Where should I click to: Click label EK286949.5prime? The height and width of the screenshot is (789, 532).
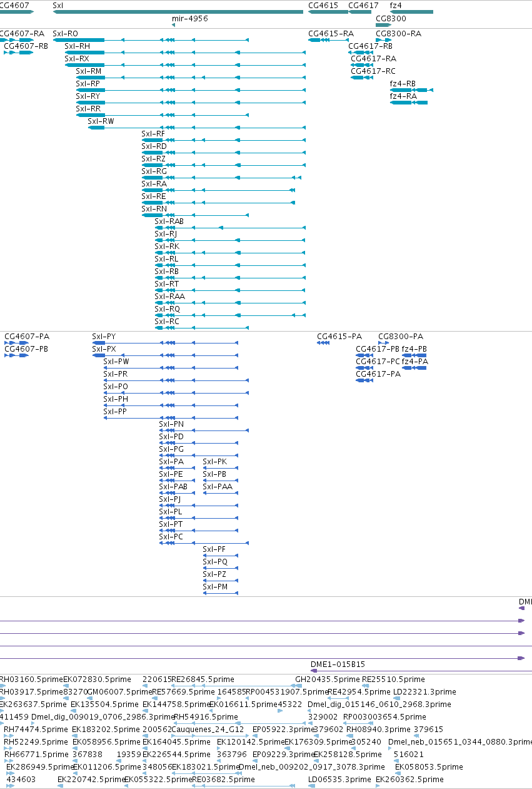coord(40,767)
